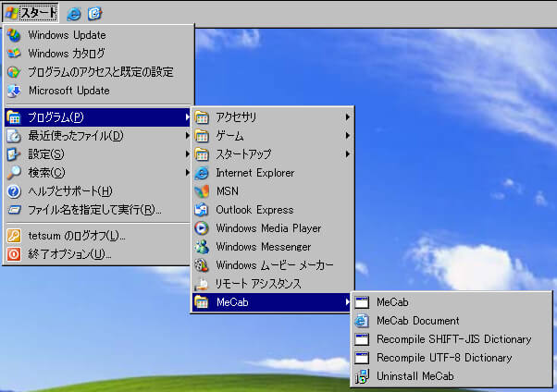557x392 pixels.
Task: Open Outlook Express
Action: pos(254,210)
